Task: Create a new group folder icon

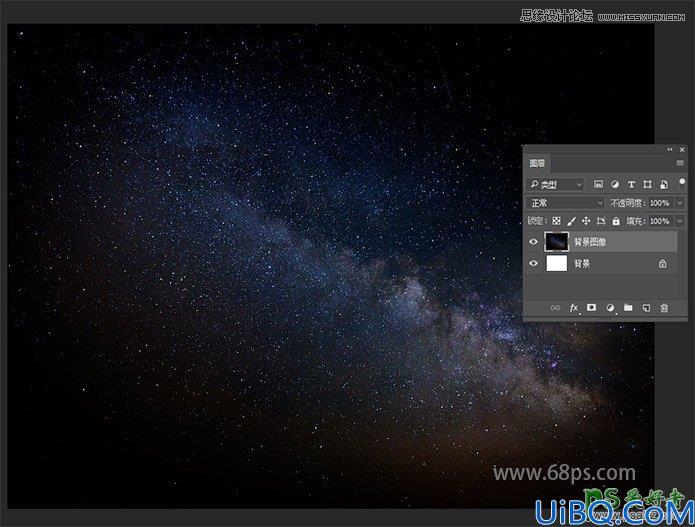Action: coord(628,308)
